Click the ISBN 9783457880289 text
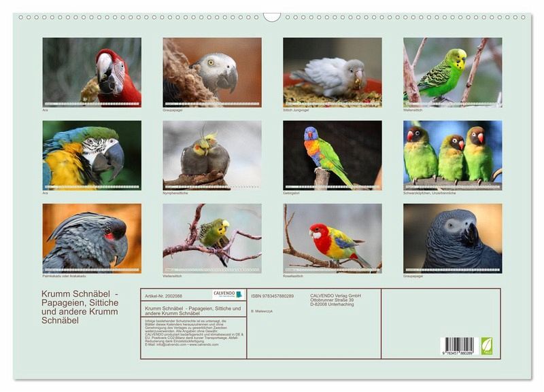The image size is (544, 392). pos(273,296)
